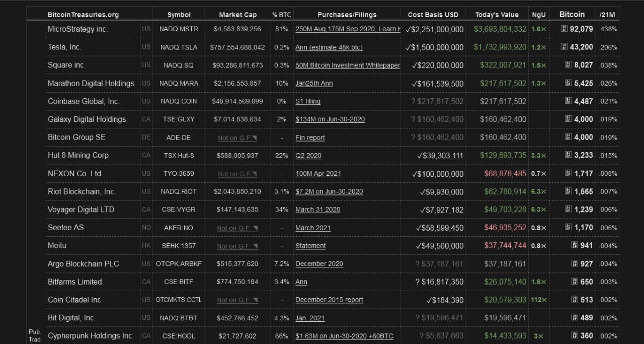The height and width of the screenshot is (344, 644).
Task: Open Bit Digital 'Jan. 2021' link
Action: coord(310,318)
